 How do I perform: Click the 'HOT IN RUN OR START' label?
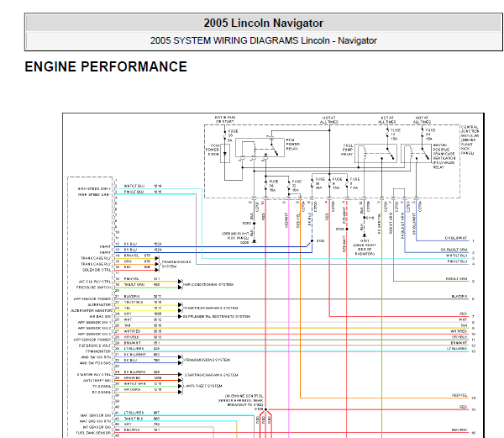pos(225,119)
